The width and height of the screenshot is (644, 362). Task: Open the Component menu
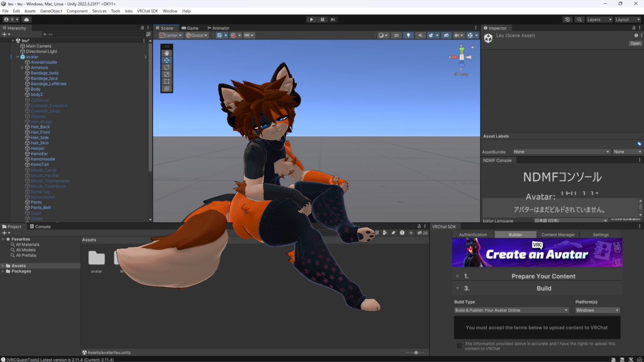coord(77,11)
